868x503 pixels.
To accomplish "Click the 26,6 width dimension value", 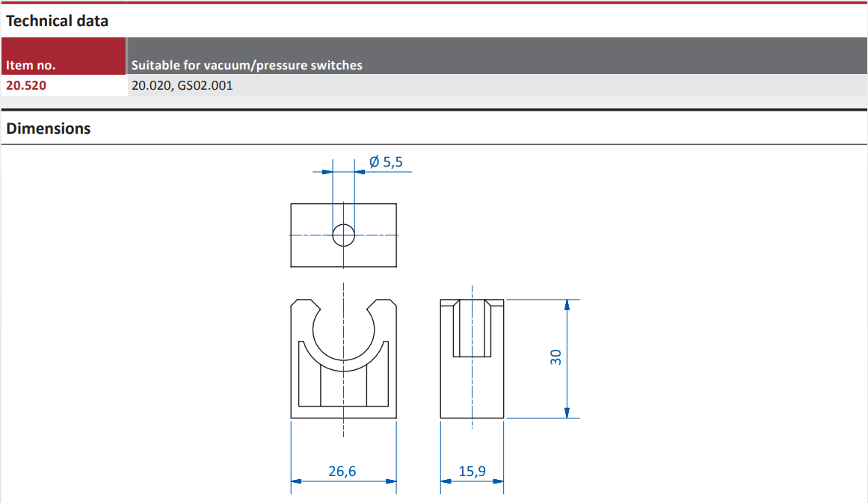I will tap(342, 471).
